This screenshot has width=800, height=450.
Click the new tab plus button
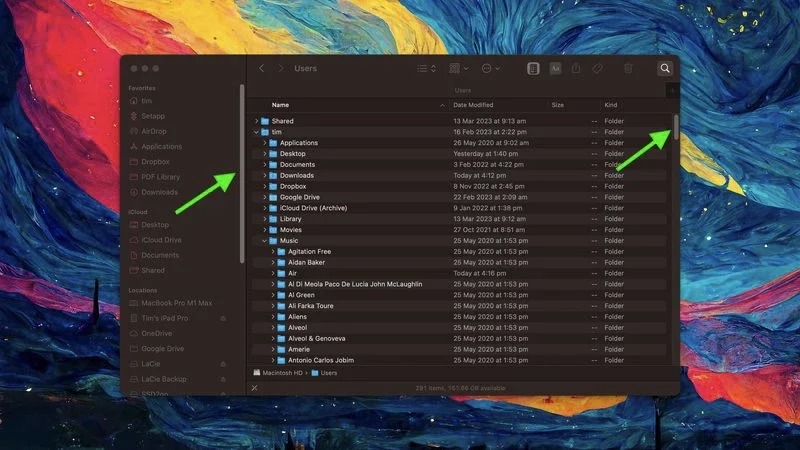671,90
